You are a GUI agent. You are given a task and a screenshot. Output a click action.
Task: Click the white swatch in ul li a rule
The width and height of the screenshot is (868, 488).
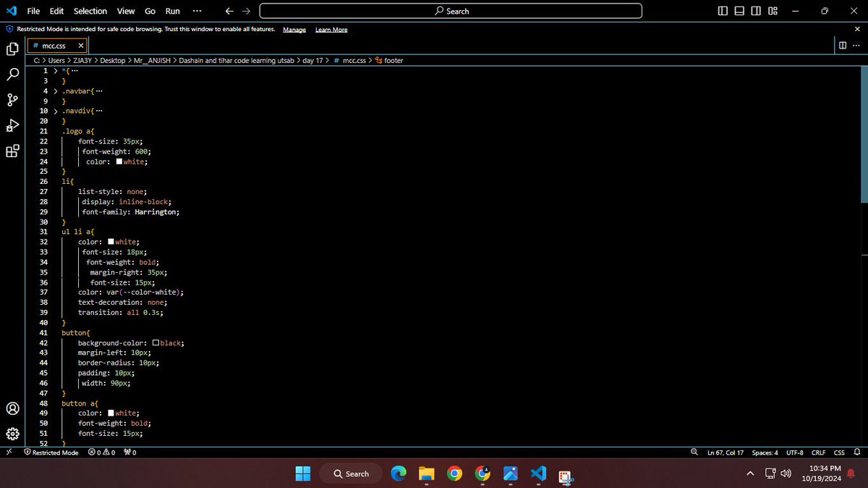coord(111,242)
